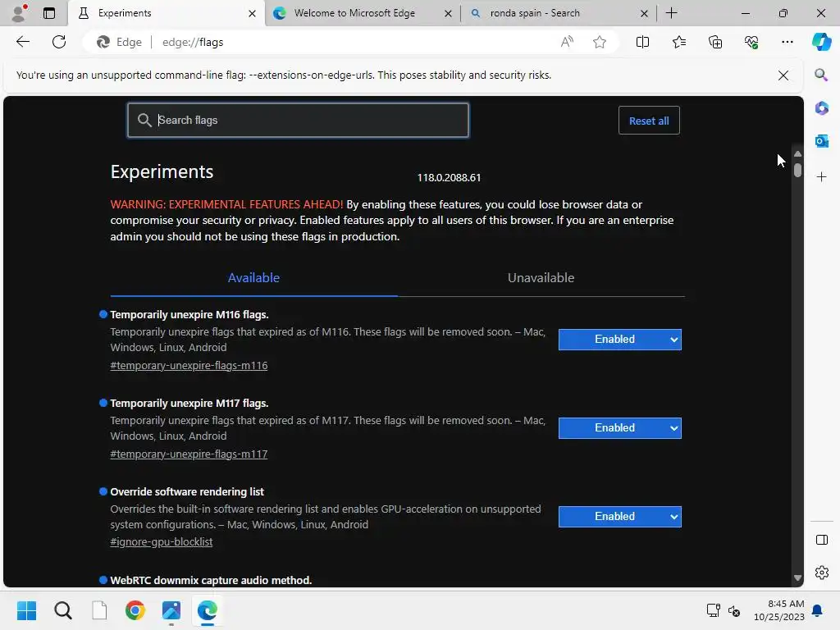840x630 pixels.
Task: Click the scrollbar up arrow
Action: 797,153
